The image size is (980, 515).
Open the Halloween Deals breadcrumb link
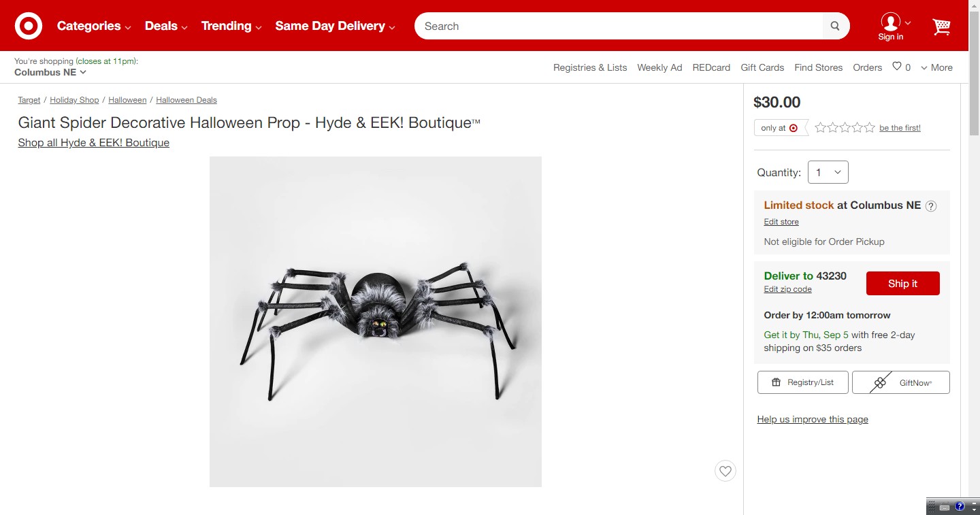coord(186,100)
